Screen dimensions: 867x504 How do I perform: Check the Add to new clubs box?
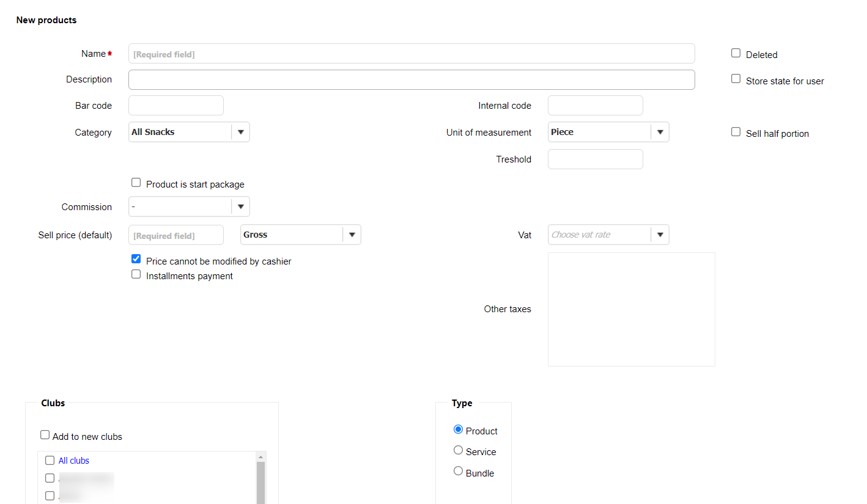pos(45,435)
